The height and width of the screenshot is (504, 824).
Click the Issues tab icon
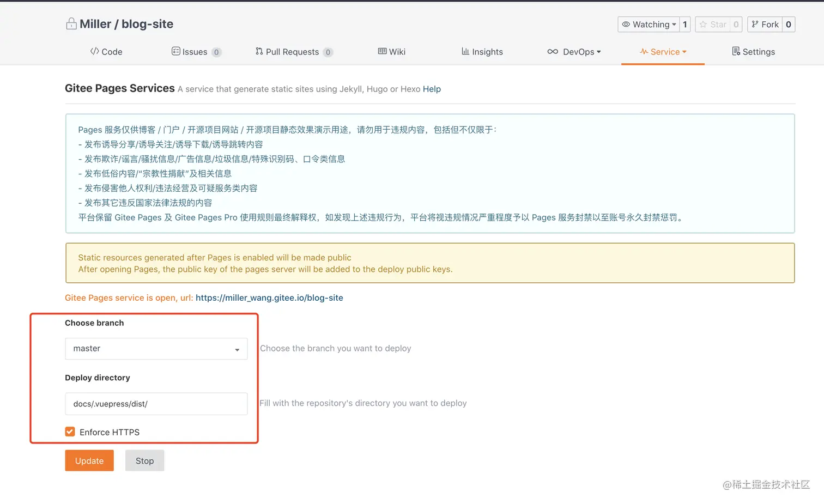point(175,51)
